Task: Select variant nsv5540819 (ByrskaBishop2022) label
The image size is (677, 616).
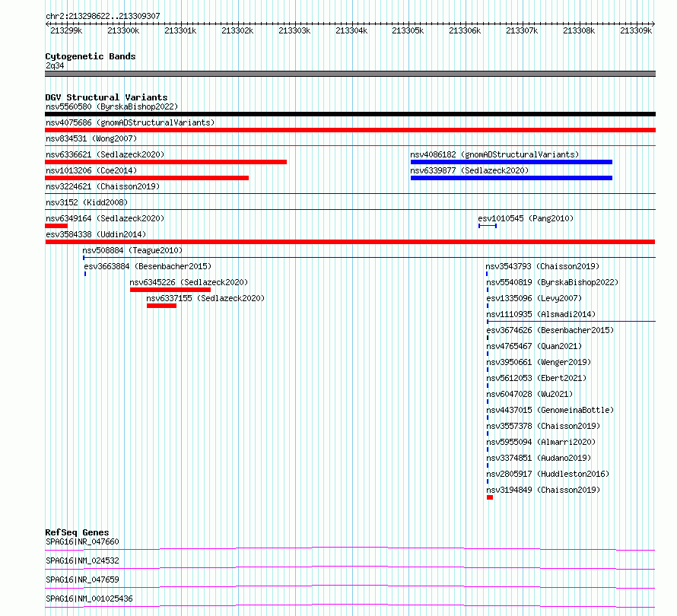Action: 552,282
